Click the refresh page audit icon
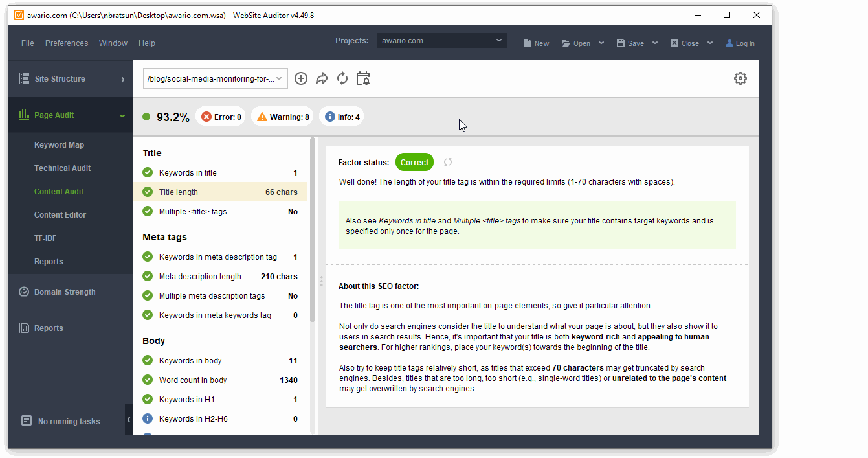This screenshot has height=458, width=868. pyautogui.click(x=342, y=78)
